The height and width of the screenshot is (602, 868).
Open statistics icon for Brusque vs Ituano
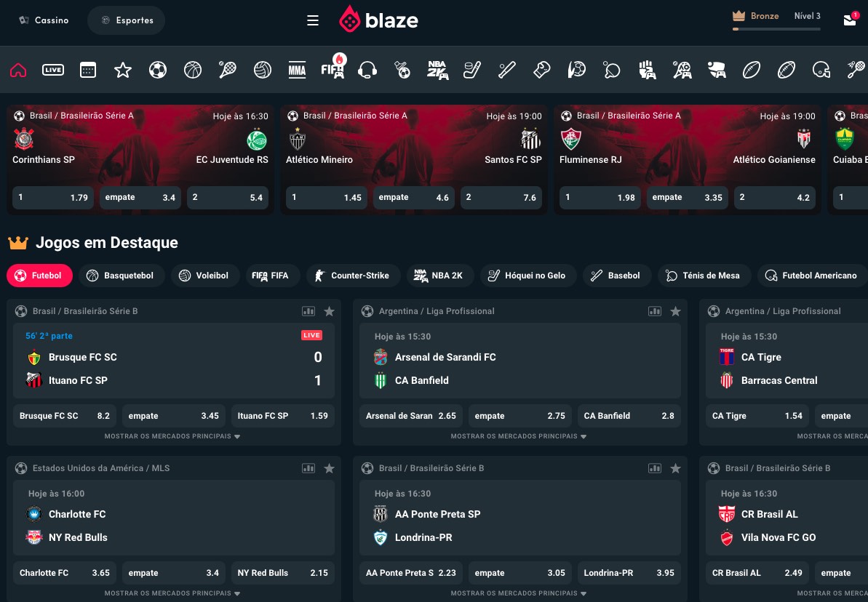tap(308, 311)
